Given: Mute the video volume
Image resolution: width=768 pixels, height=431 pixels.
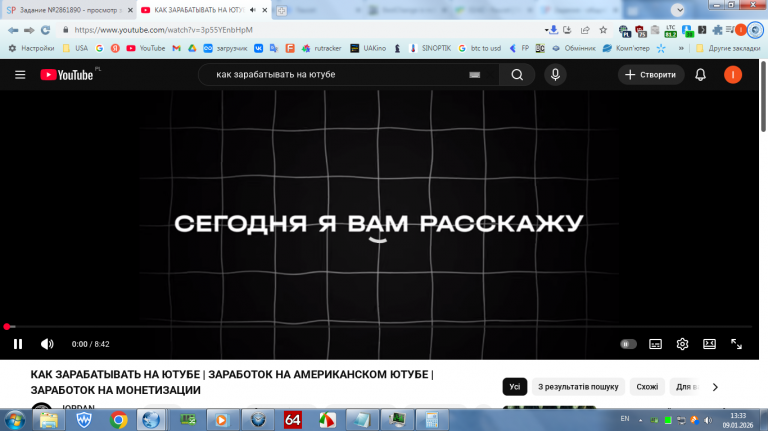Looking at the screenshot, I should pyautogui.click(x=47, y=344).
